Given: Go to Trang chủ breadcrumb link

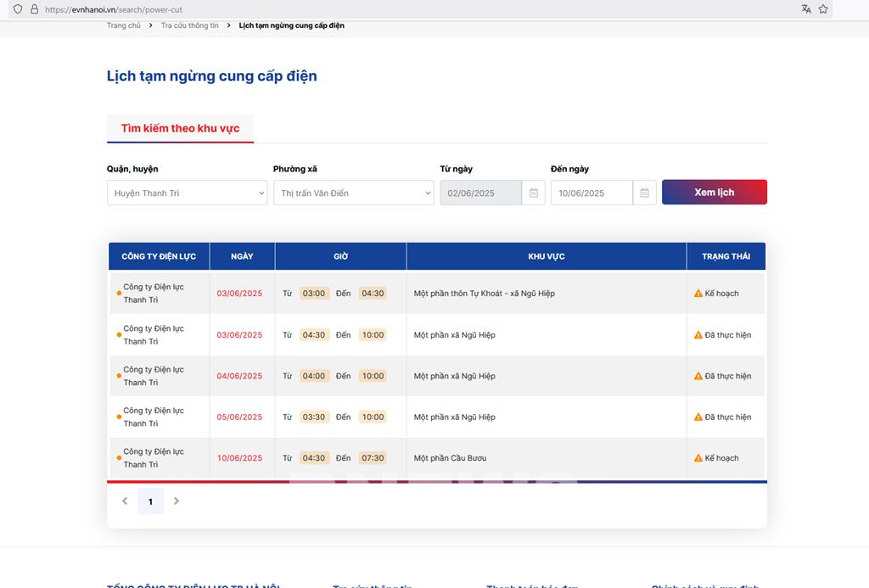Looking at the screenshot, I should (x=124, y=25).
